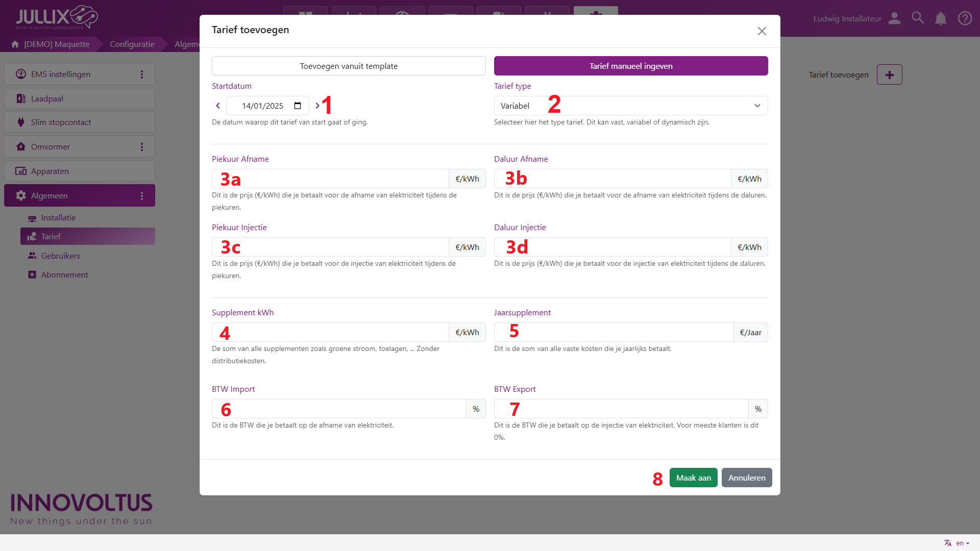Open the notifications bell
This screenshot has height=551, width=980.
(941, 19)
